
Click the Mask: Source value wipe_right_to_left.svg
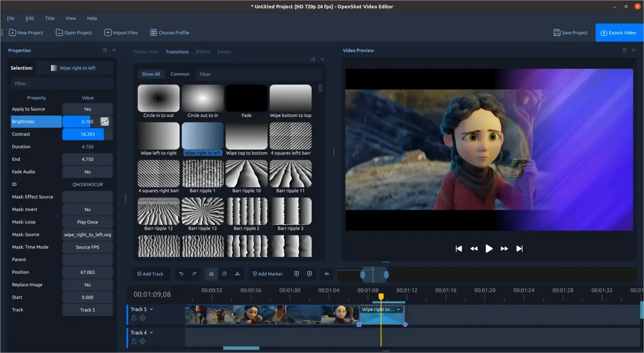[x=88, y=235]
